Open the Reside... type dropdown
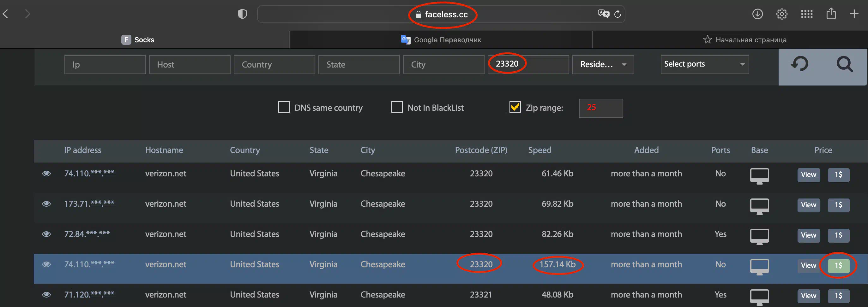Image resolution: width=868 pixels, height=307 pixels. coord(603,64)
